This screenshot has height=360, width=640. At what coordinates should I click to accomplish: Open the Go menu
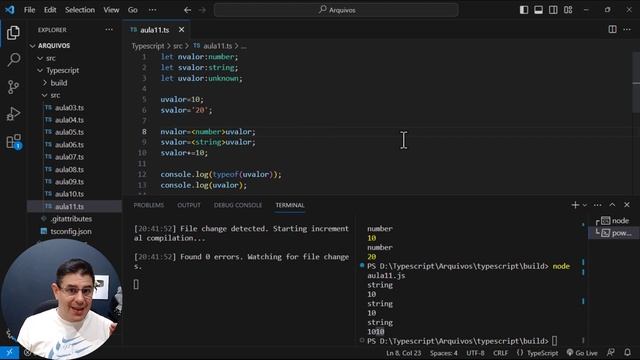coord(133,10)
